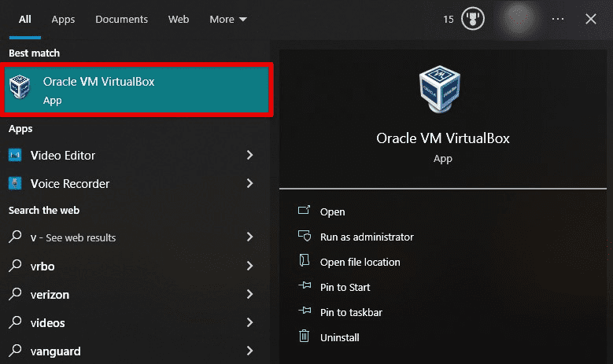
Task: Expand the Voice Recorder chevron
Action: pyautogui.click(x=249, y=183)
